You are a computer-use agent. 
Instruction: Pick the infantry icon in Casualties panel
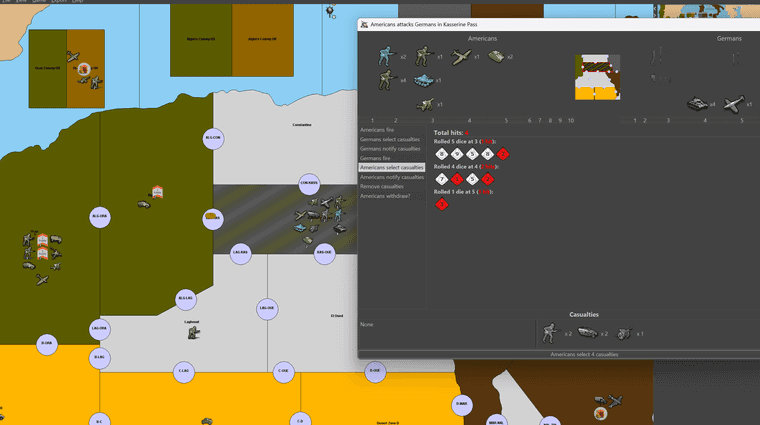549,333
